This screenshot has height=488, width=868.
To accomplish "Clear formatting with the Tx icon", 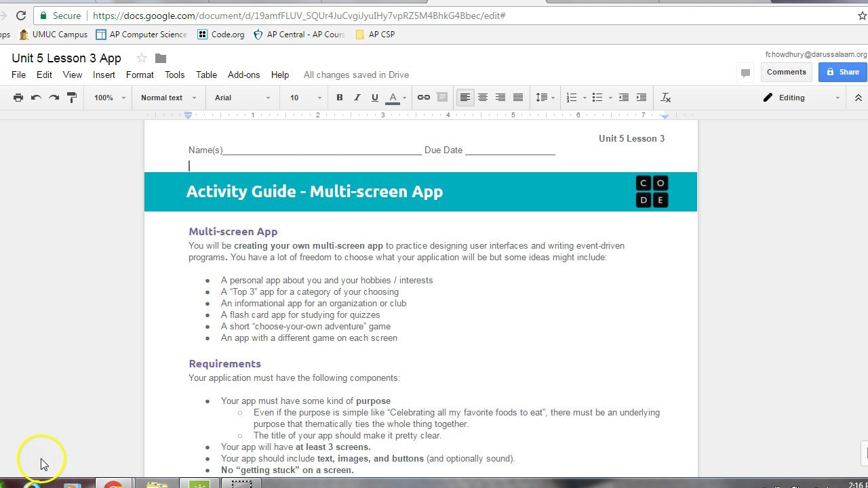I will [x=665, y=97].
